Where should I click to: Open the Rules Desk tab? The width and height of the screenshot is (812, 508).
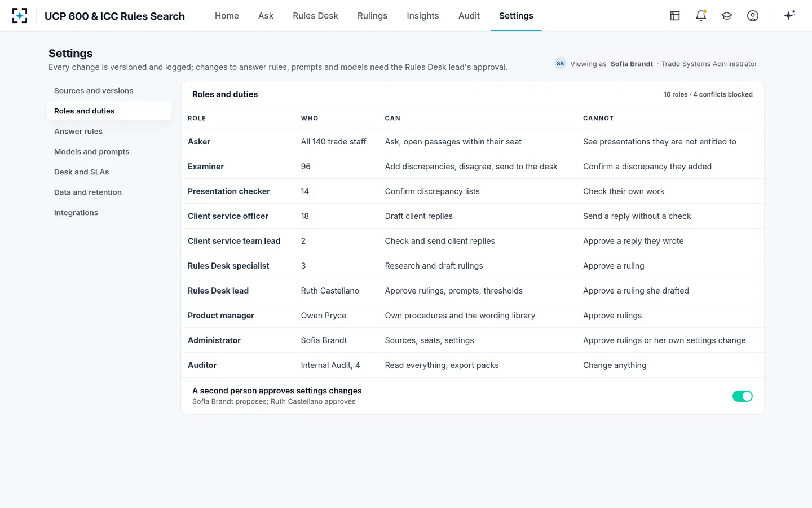pos(315,16)
